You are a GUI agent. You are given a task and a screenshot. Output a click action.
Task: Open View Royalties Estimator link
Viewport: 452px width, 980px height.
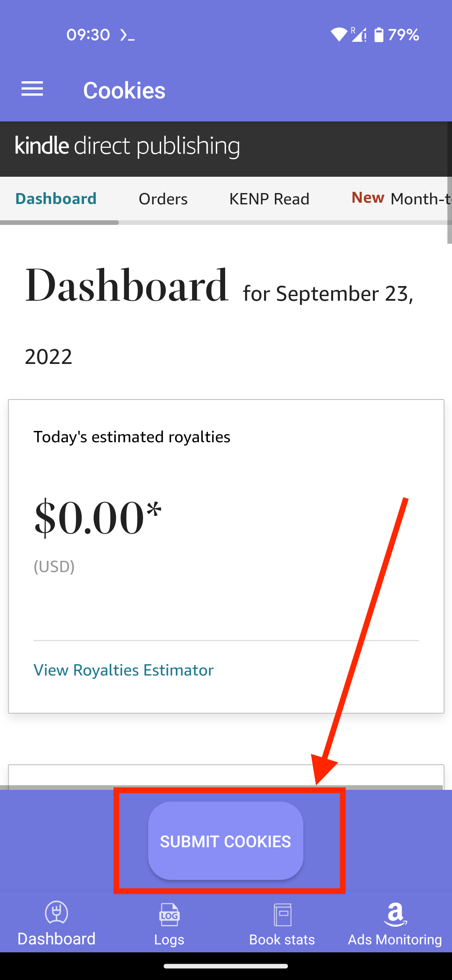coord(123,670)
